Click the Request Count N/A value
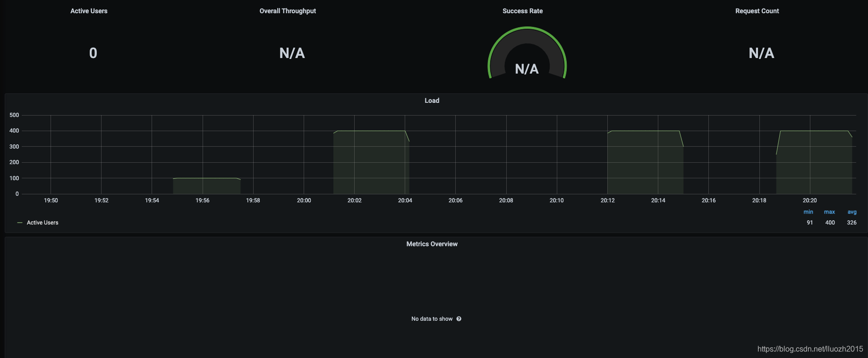 tap(761, 53)
